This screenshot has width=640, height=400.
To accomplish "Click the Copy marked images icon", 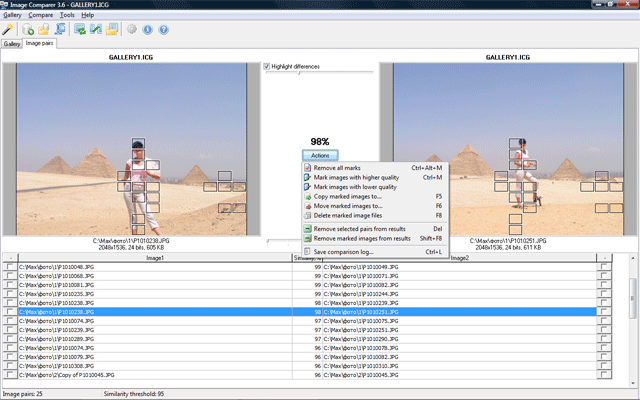I will tap(308, 196).
